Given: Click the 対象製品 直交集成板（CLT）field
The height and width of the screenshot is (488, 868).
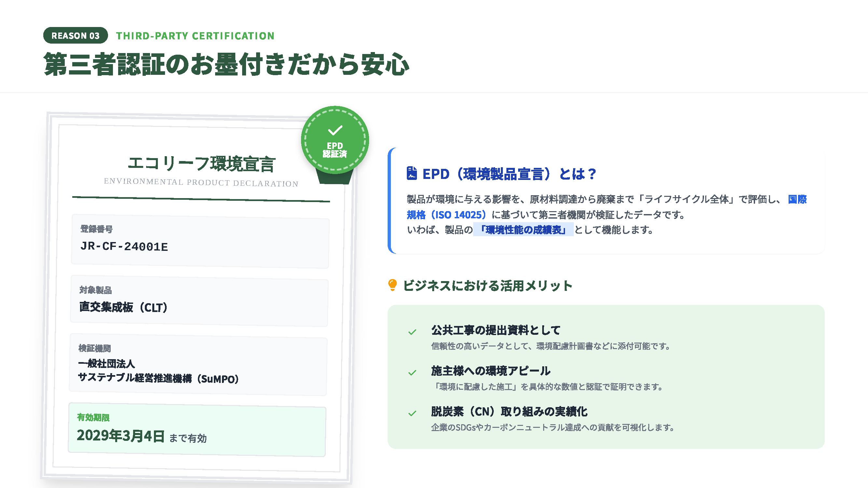Looking at the screenshot, I should click(199, 301).
